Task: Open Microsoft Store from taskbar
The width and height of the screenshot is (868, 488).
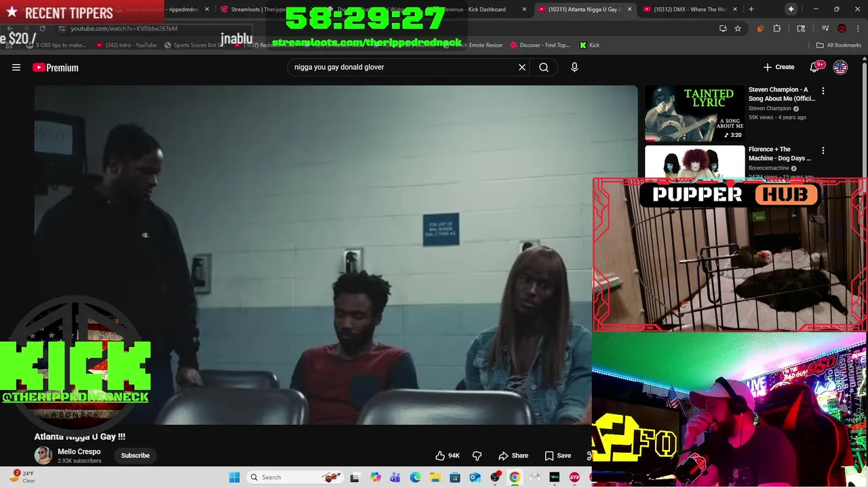Action: [x=455, y=477]
